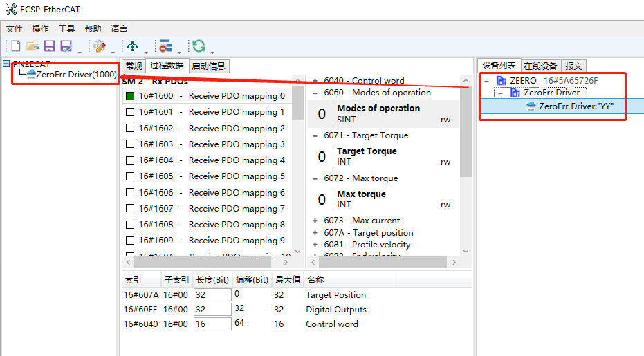Click object dictionary horizontal scrollbar thumb
The width and height of the screenshot is (644, 356).
click(x=383, y=262)
